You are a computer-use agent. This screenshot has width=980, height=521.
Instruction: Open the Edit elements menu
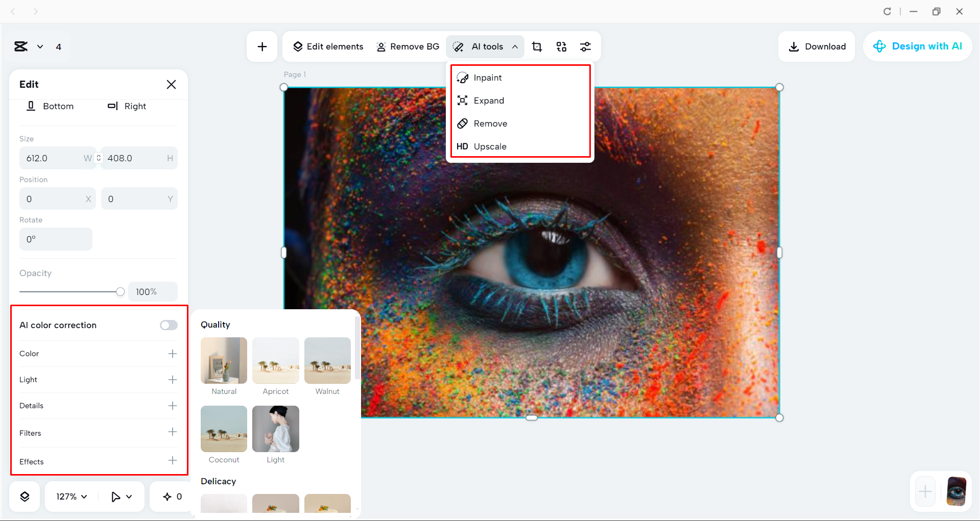[328, 46]
